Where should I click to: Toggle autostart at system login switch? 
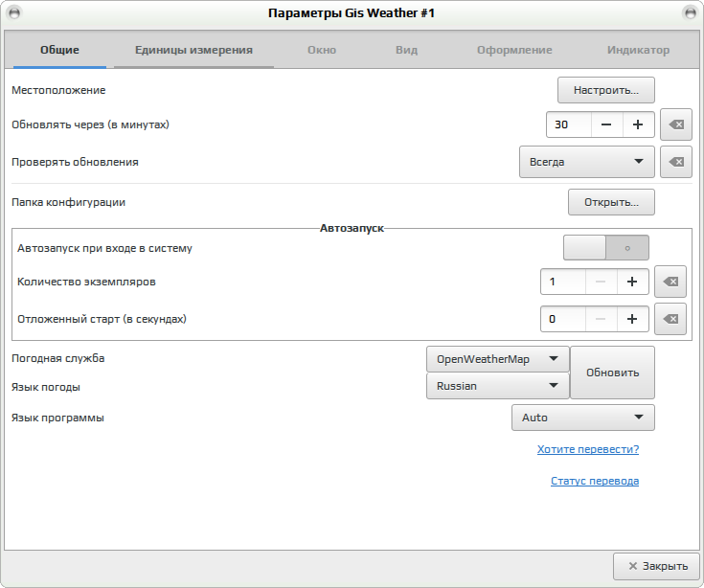(x=606, y=248)
